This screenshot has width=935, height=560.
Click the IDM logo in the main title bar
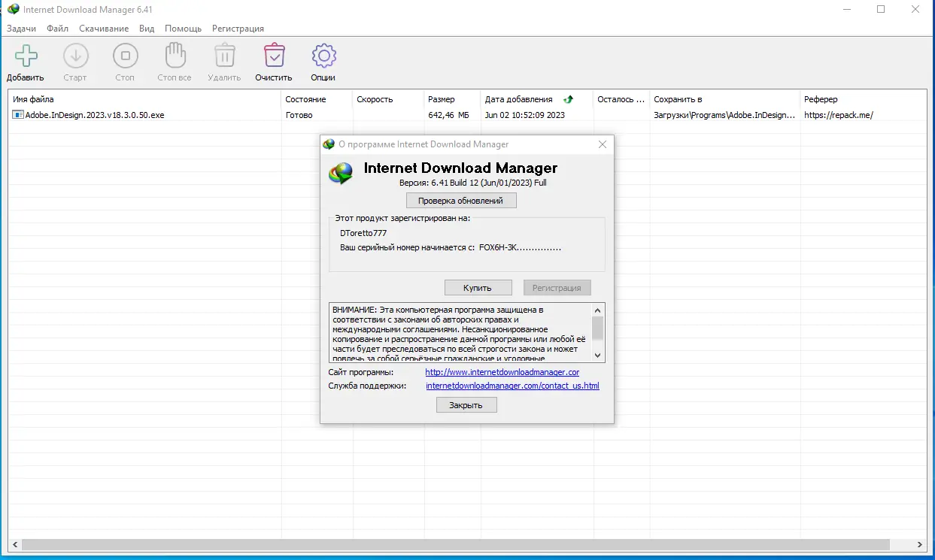coord(14,10)
